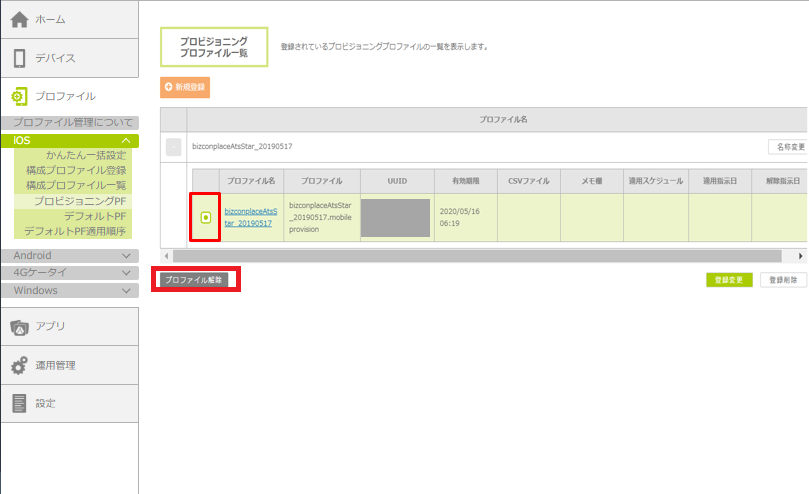Click the 名称変更 rename button
The width and height of the screenshot is (809, 494).
pyautogui.click(x=787, y=147)
